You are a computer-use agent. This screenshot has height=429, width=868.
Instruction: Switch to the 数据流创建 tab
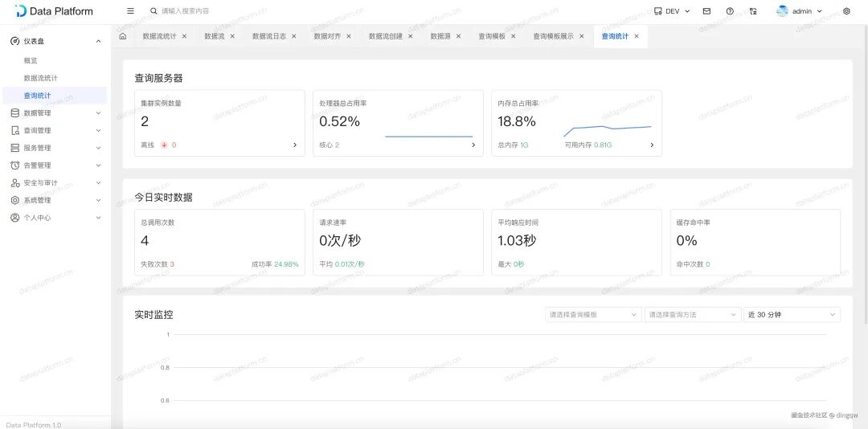click(386, 36)
